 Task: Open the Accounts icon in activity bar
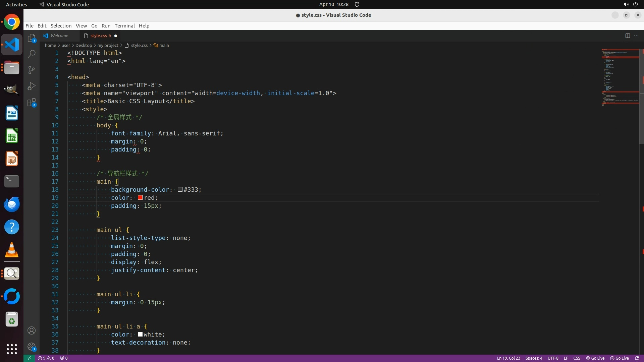pos(32,330)
